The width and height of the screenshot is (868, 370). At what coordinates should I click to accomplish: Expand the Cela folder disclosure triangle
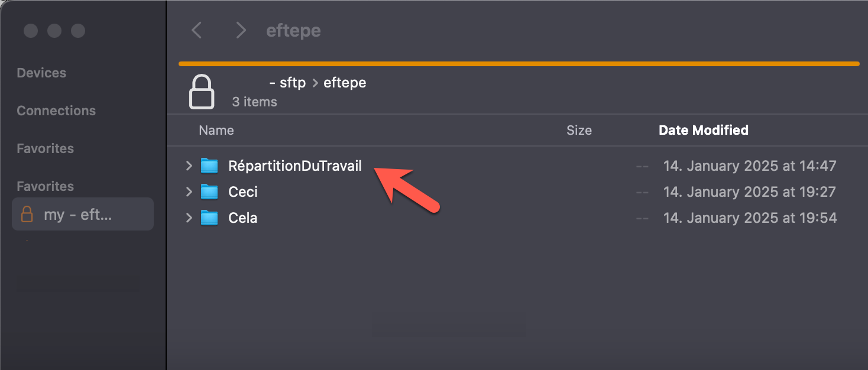[x=188, y=218]
